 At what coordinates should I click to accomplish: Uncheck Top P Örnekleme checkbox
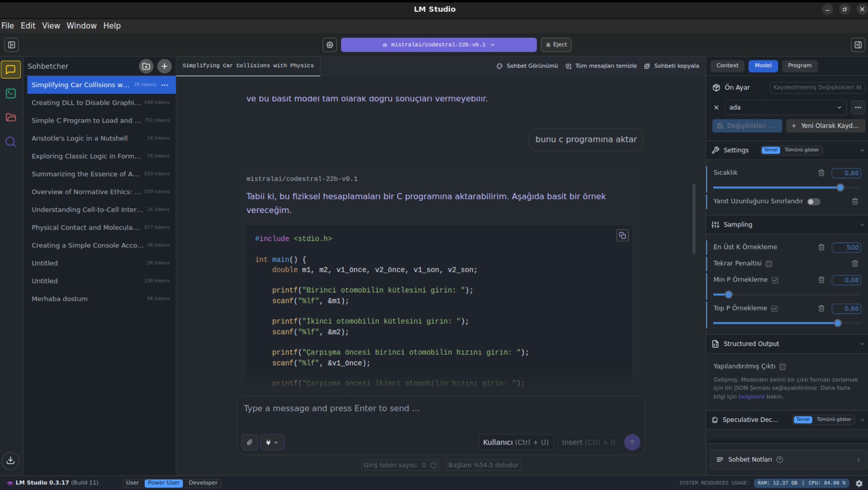click(775, 309)
